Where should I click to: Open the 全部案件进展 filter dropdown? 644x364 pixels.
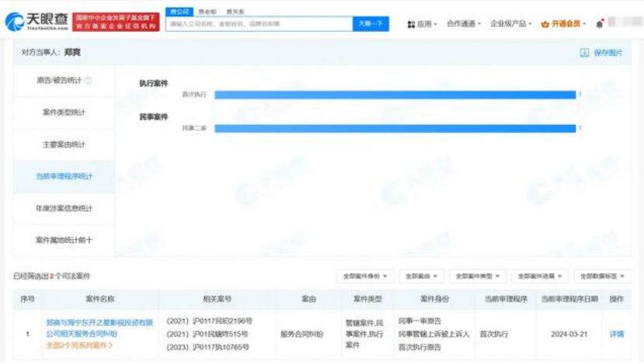[x=540, y=276]
